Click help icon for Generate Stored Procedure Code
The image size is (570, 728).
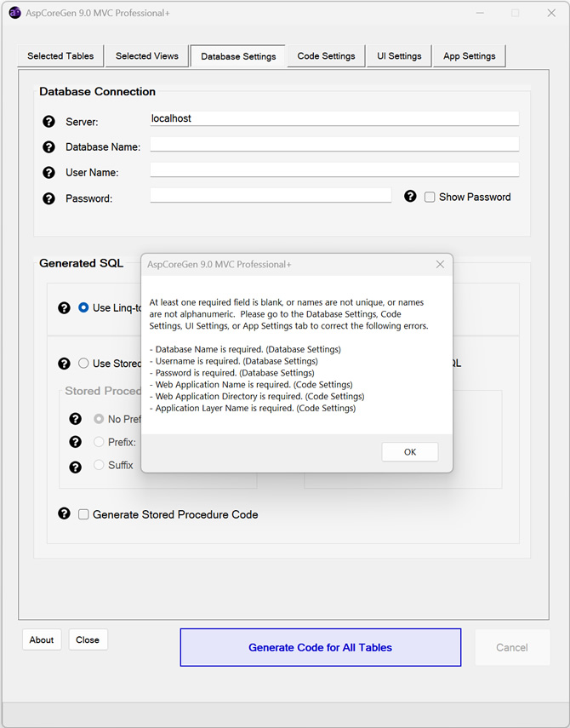pyautogui.click(x=64, y=513)
